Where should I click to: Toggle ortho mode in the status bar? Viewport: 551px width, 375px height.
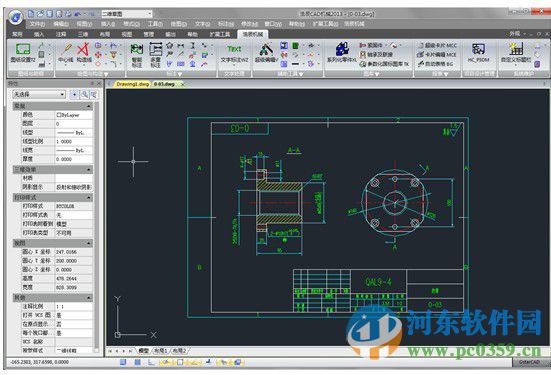[151, 362]
